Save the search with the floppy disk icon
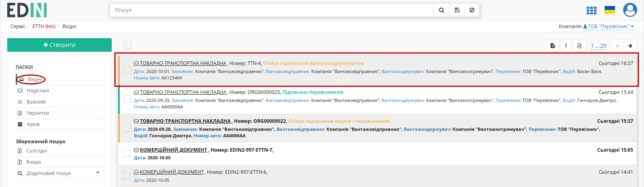The width and height of the screenshot is (644, 187). (457, 10)
